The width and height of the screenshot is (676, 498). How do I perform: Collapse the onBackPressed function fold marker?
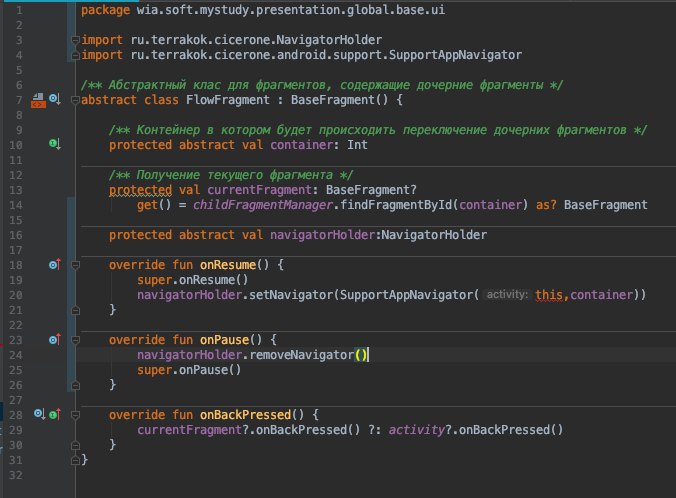click(x=75, y=415)
